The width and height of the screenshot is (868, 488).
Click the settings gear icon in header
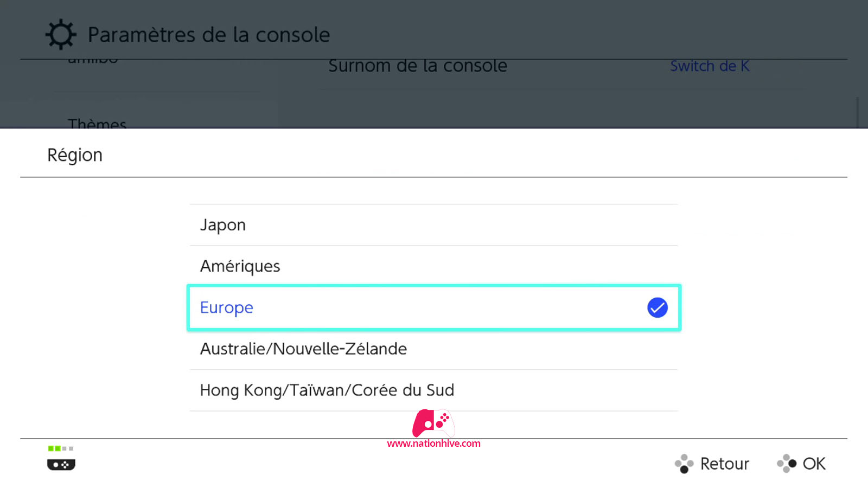coord(61,35)
